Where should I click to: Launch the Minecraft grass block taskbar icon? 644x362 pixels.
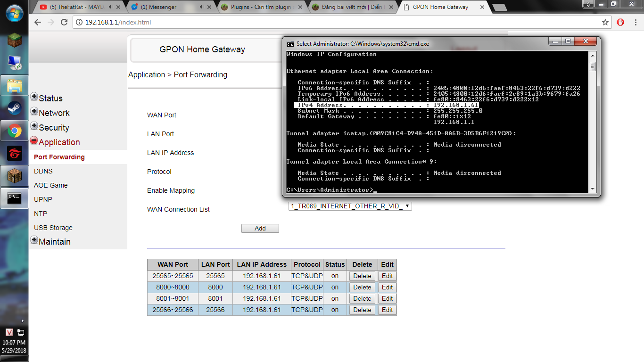point(14,40)
